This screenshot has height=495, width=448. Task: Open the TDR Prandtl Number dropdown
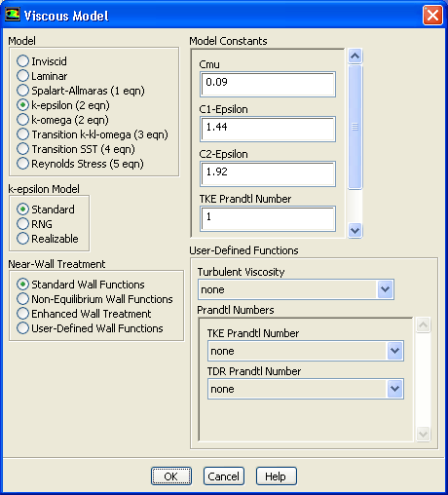[306, 389]
